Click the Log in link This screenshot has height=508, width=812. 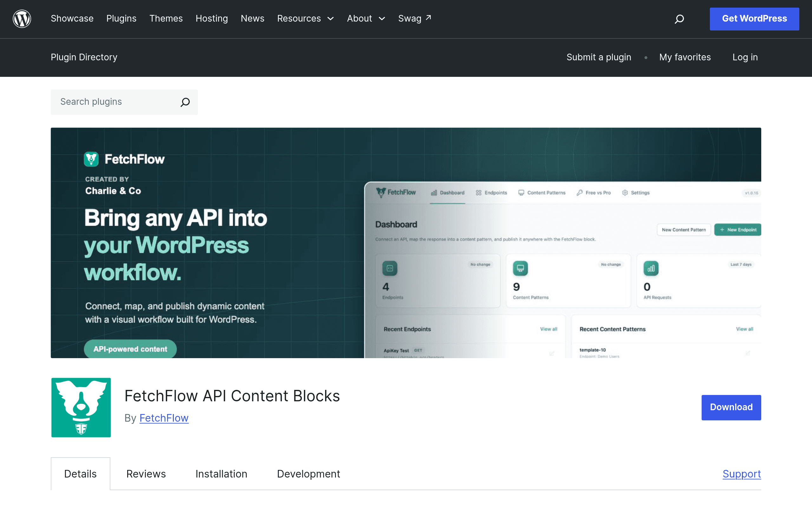point(745,57)
